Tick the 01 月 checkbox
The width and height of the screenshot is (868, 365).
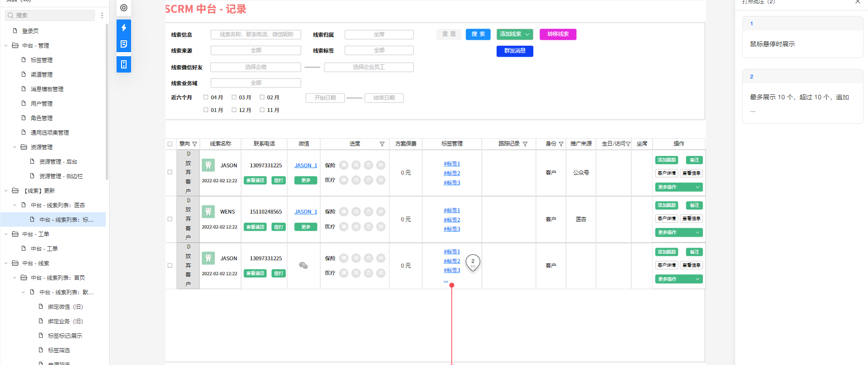tap(206, 110)
